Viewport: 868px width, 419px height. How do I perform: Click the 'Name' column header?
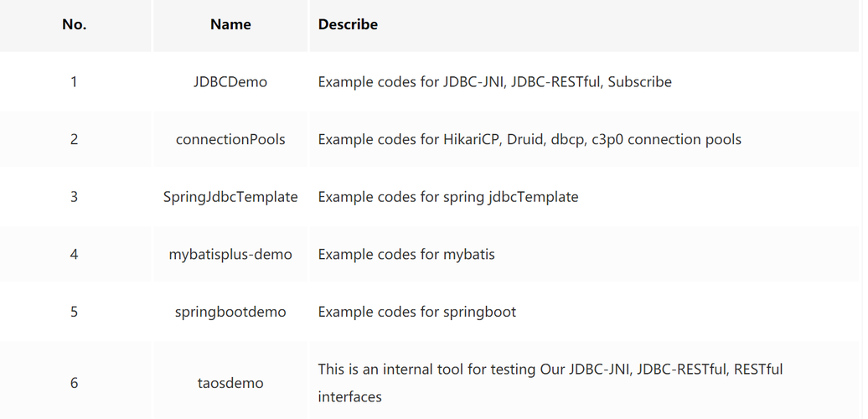[230, 24]
